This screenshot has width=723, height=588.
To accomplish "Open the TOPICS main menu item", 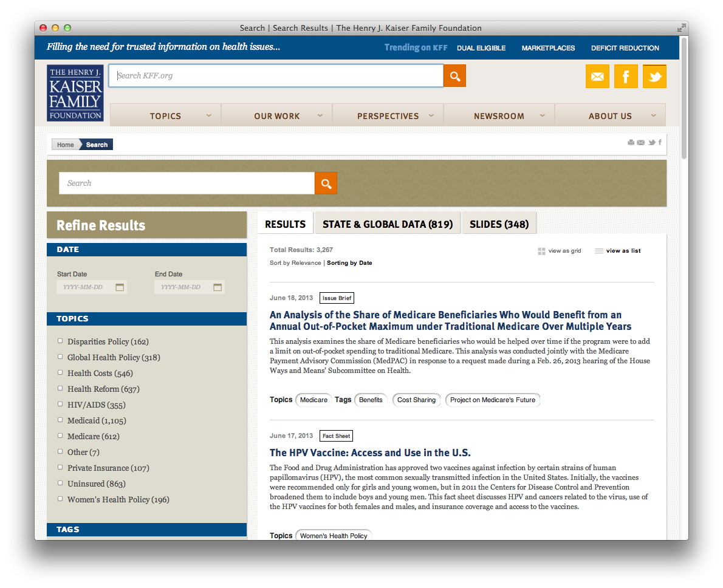I will coord(165,116).
